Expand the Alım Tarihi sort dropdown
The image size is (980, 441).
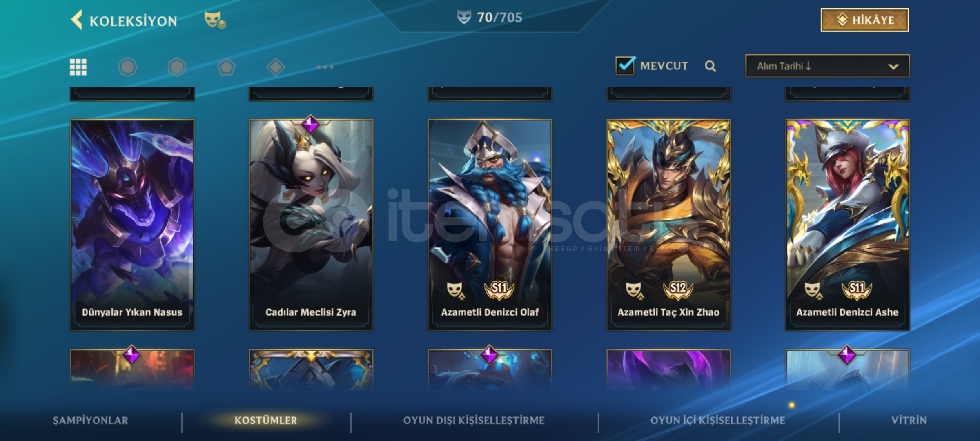pyautogui.click(x=827, y=66)
